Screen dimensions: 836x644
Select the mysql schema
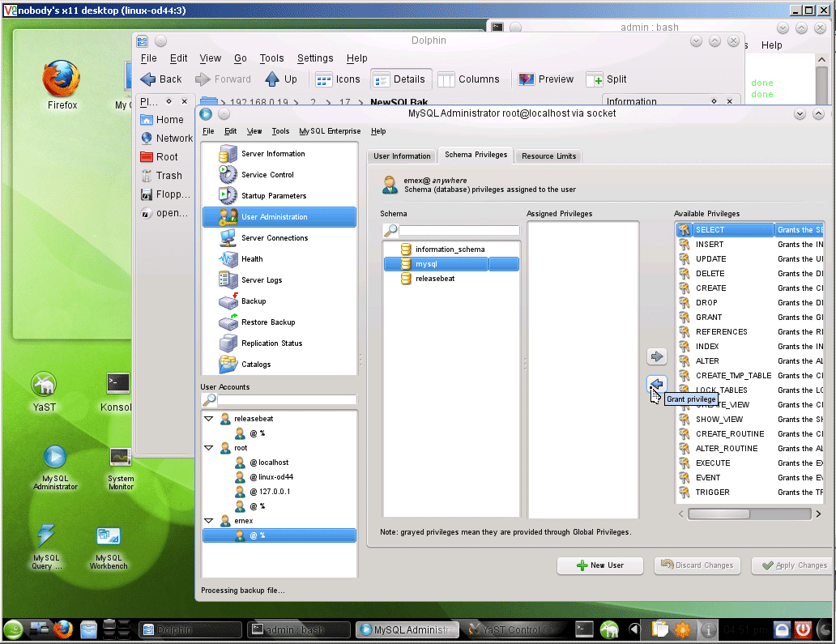[x=451, y=264]
